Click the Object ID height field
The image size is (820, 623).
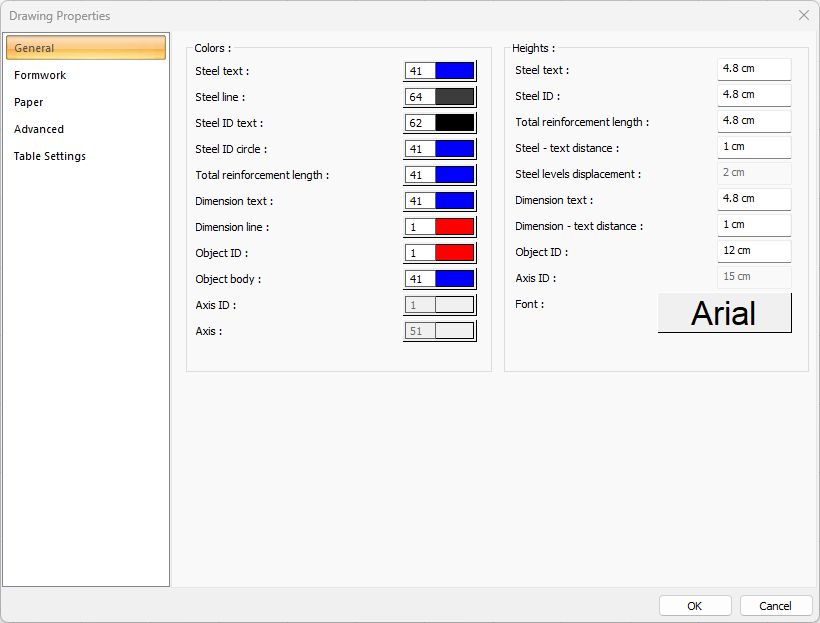[x=754, y=251]
